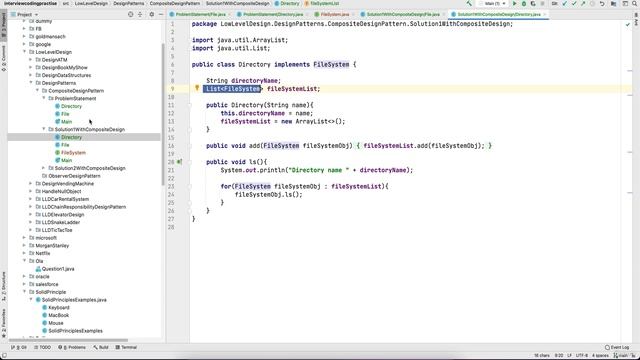Open the Terminal tool window
The height and width of the screenshot is (360, 640).
pyautogui.click(x=126, y=347)
